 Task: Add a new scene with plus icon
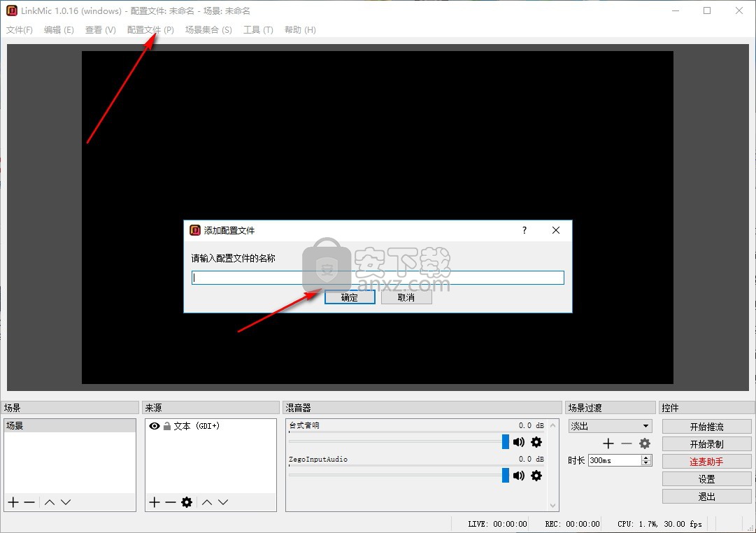click(13, 502)
